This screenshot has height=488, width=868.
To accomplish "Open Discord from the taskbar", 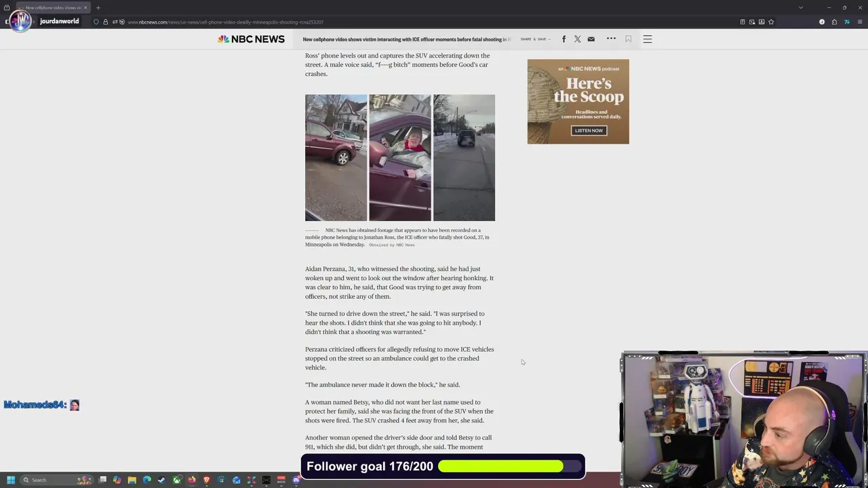I will point(296,480).
